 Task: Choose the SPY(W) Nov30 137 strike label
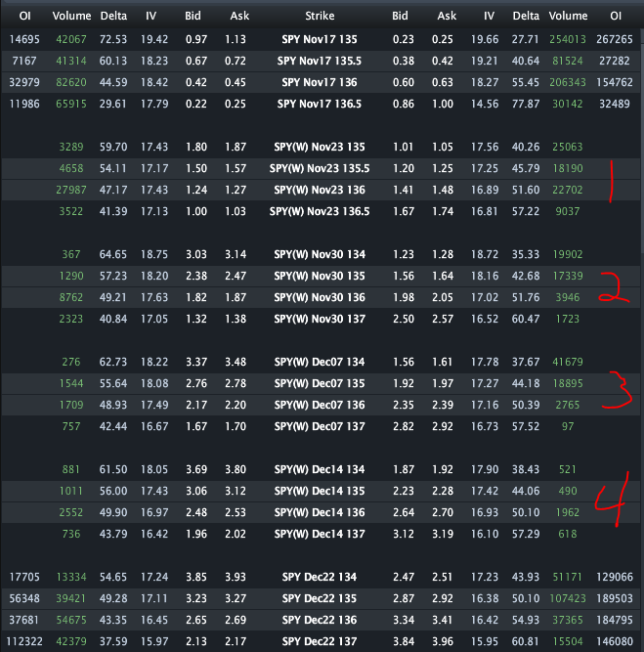(x=320, y=319)
